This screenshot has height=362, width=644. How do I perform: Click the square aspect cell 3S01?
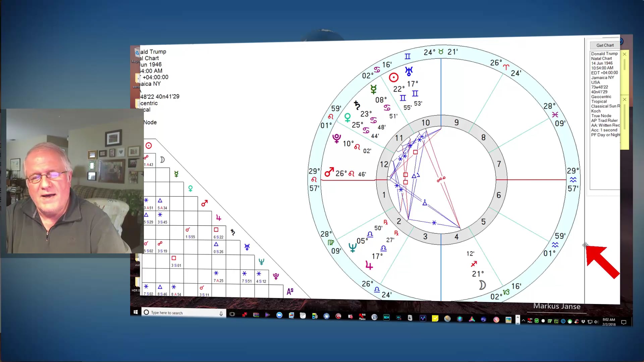[176, 261]
